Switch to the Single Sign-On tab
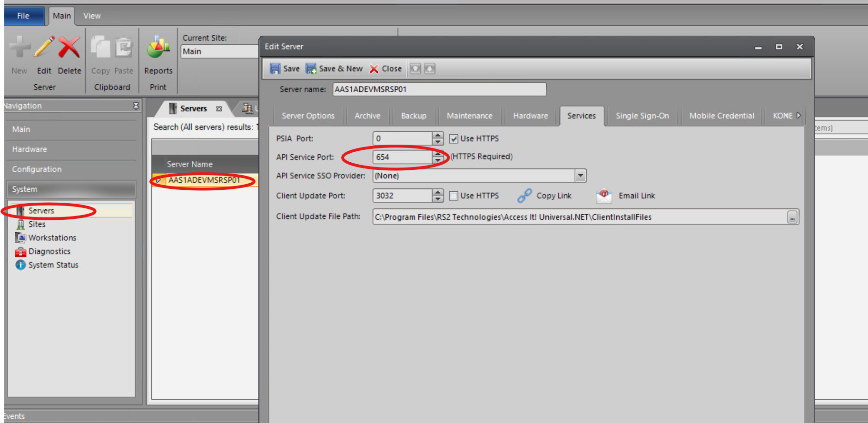The height and width of the screenshot is (423, 868). [x=642, y=116]
